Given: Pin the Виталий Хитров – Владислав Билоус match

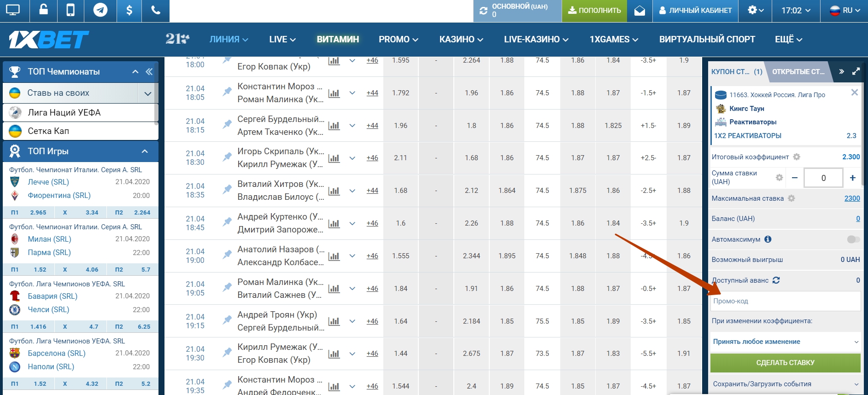Looking at the screenshot, I should pyautogui.click(x=227, y=189).
